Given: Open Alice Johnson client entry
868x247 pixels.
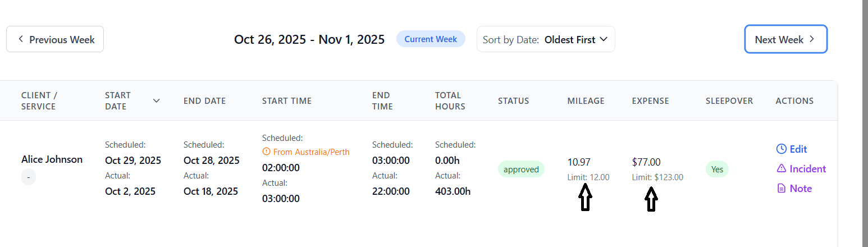Looking at the screenshot, I should (52, 159).
